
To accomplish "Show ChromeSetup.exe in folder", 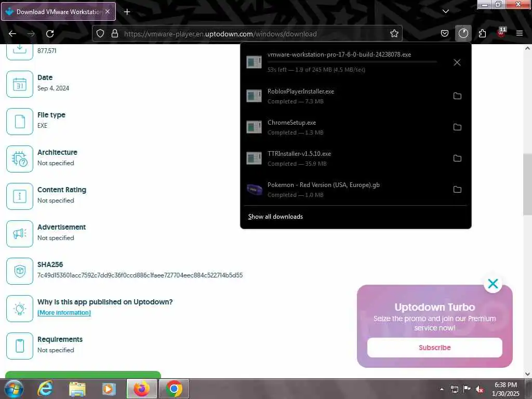I will [457, 127].
